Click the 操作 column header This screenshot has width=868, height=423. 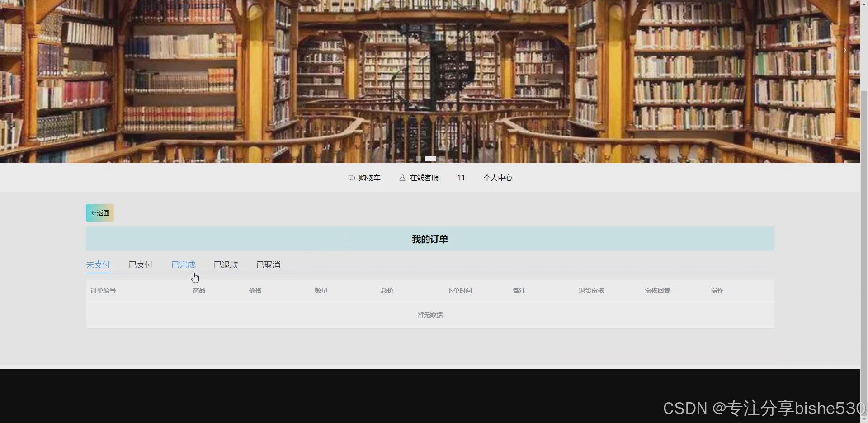click(x=717, y=291)
